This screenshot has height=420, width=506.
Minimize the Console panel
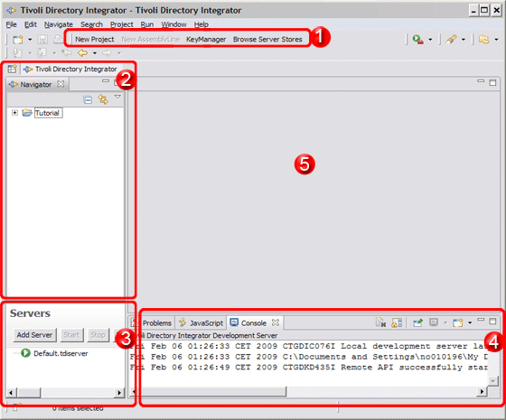481,320
